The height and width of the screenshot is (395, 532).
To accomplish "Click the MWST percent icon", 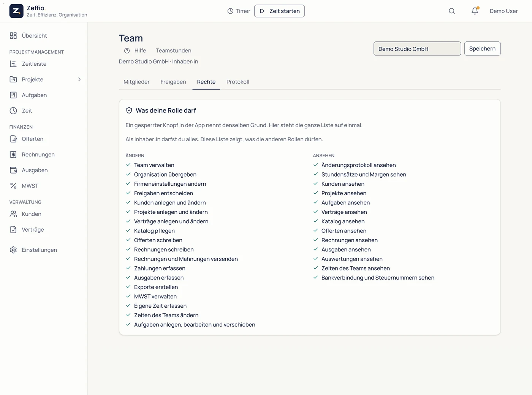I will click(x=13, y=186).
